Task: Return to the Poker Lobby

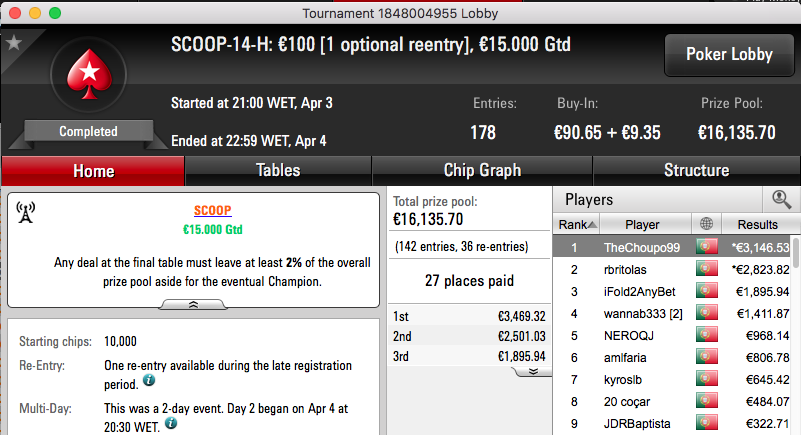Action: 729,55
